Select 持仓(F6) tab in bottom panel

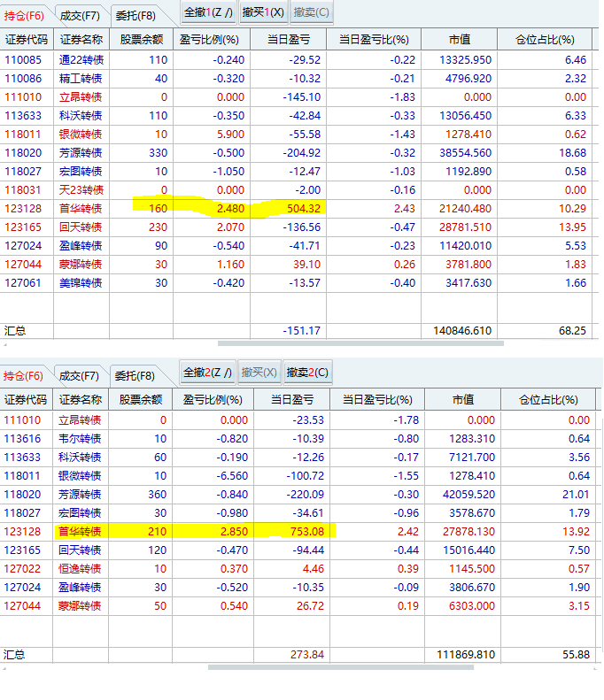click(24, 375)
